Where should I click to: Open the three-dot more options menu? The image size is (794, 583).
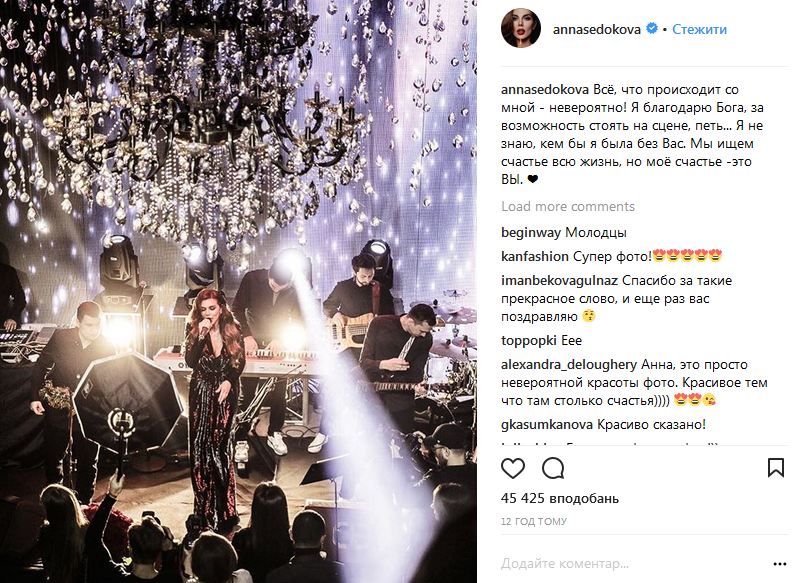[780, 564]
